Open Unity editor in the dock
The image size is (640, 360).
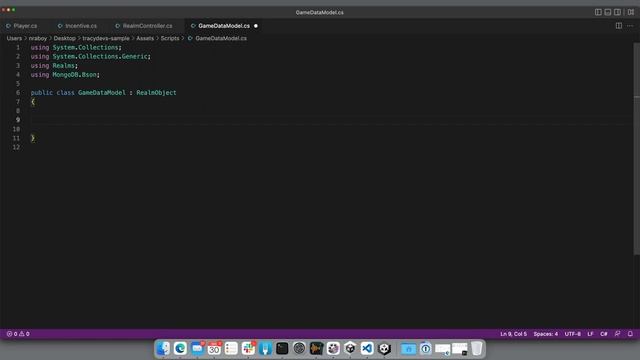pyautogui.click(x=384, y=349)
